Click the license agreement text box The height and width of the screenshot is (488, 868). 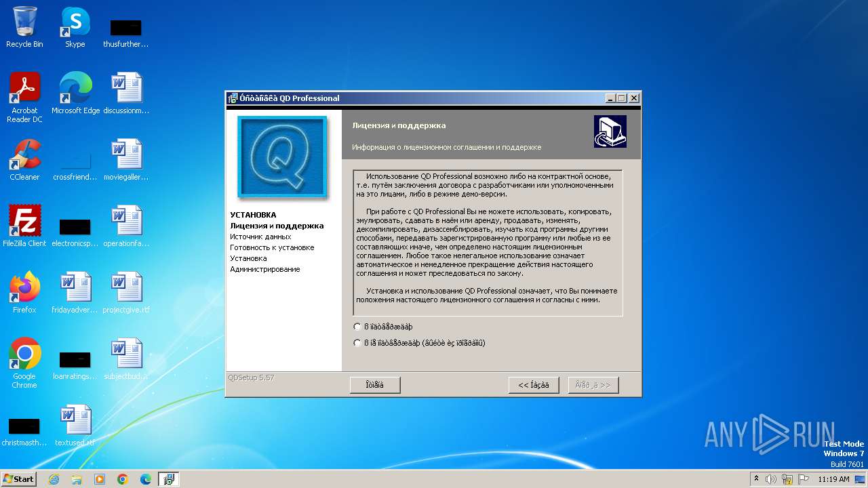[488, 243]
